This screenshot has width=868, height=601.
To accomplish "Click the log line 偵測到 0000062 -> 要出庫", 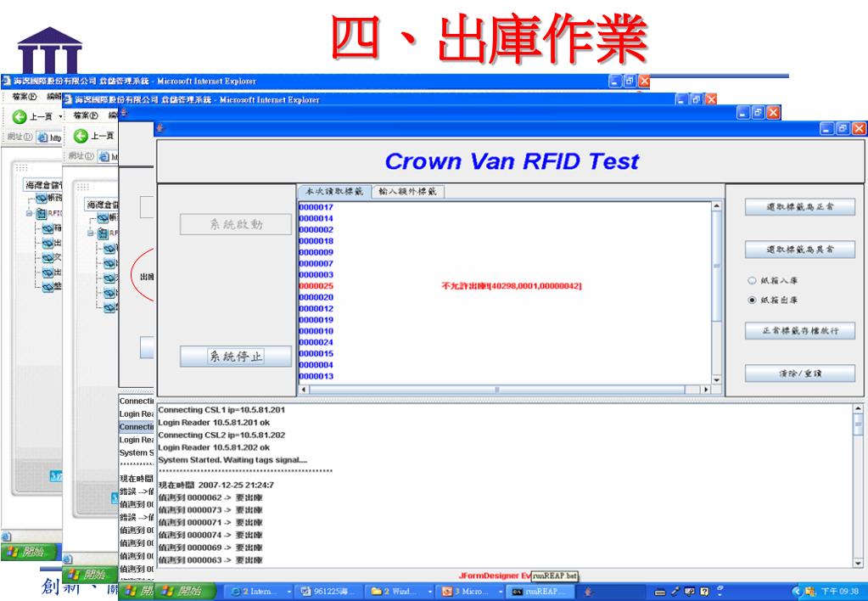I will point(210,497).
